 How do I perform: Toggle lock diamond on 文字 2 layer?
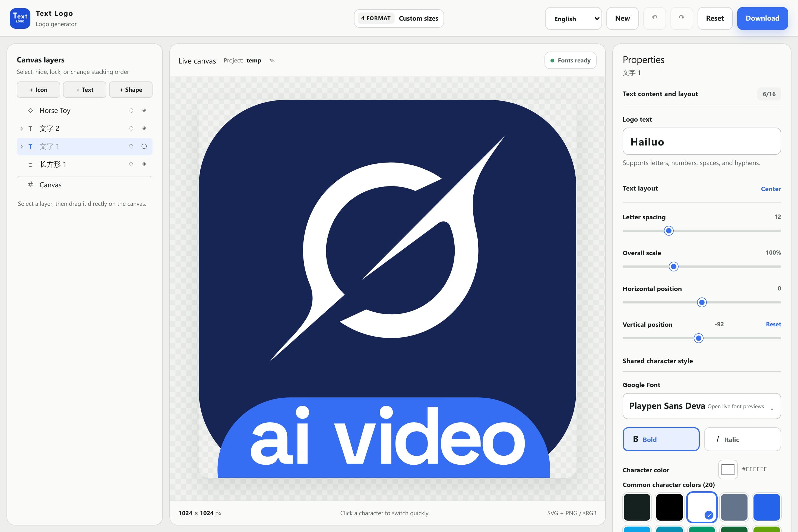click(131, 128)
